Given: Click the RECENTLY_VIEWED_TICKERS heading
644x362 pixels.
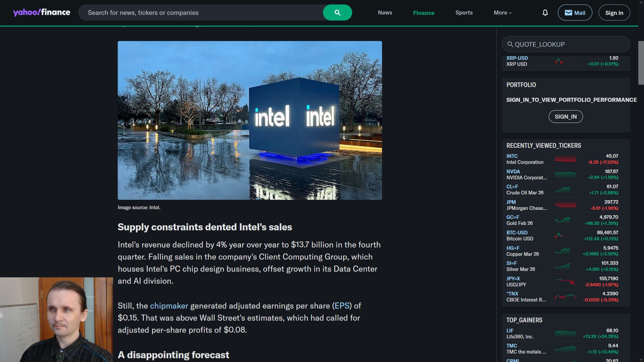Looking at the screenshot, I should (543, 146).
